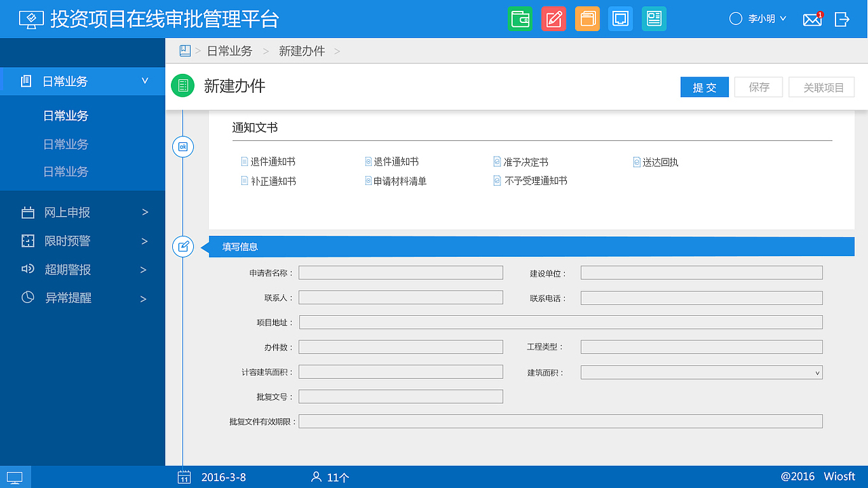
Task: Click the green 新建办件 title icon
Action: (182, 85)
